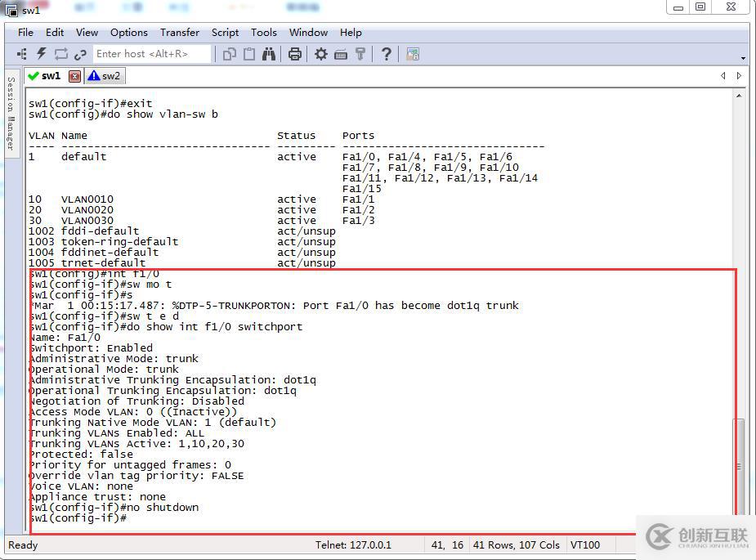Screen dimensions: 756x560
Task: Open the Session Manager connect icon
Action: pos(22,54)
